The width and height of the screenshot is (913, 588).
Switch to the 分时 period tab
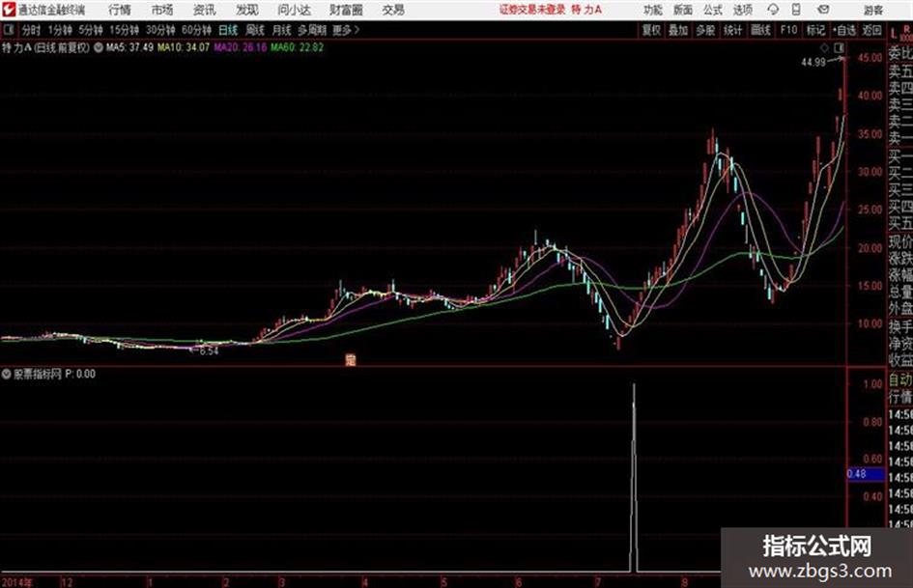click(x=31, y=30)
